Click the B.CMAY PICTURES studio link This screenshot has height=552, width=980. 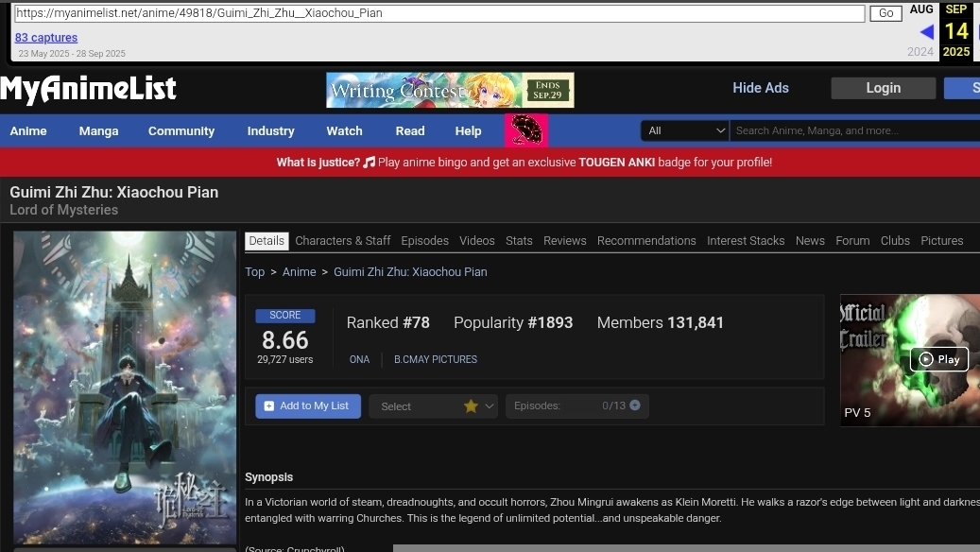coord(436,359)
